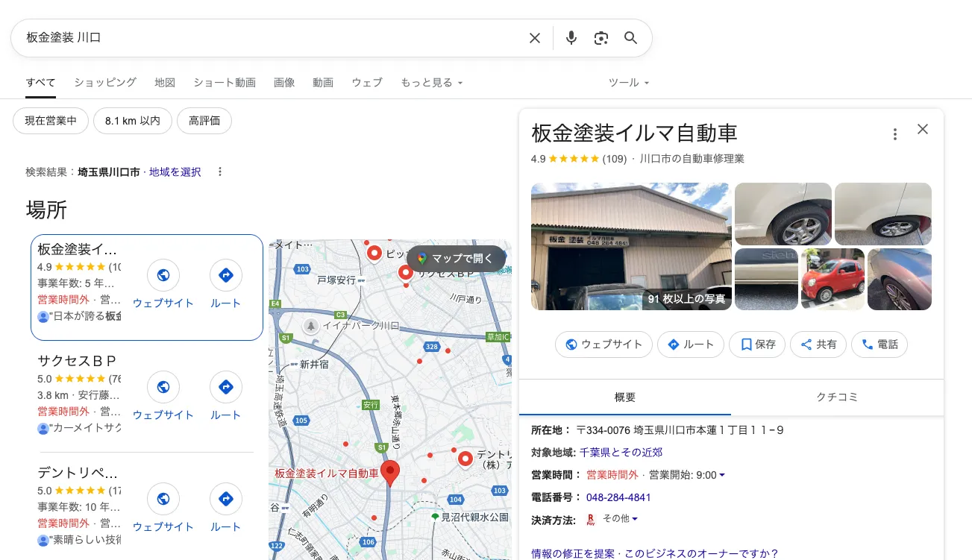Click the magnifying glass search icon
Image resolution: width=972 pixels, height=560 pixels.
click(631, 38)
